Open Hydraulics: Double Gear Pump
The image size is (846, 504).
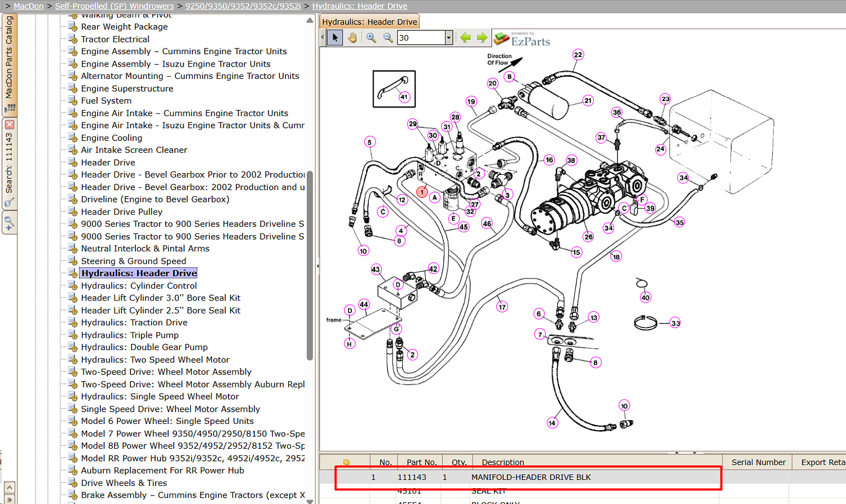click(144, 347)
